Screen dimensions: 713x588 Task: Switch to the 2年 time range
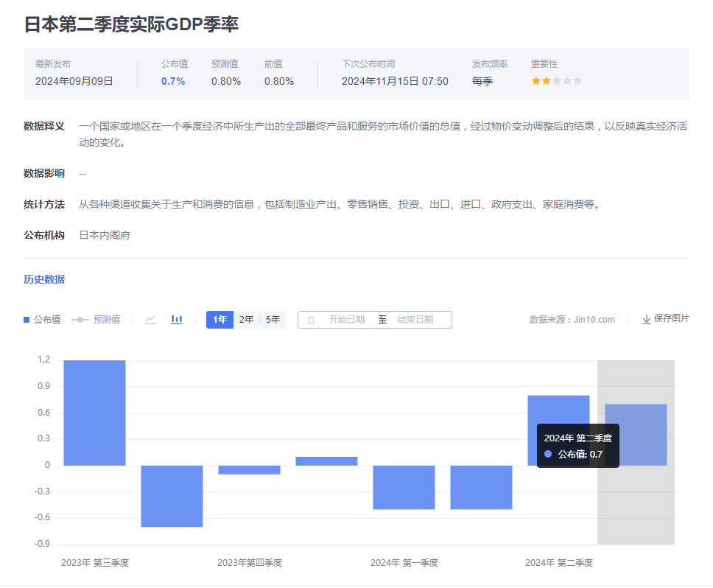point(246,319)
